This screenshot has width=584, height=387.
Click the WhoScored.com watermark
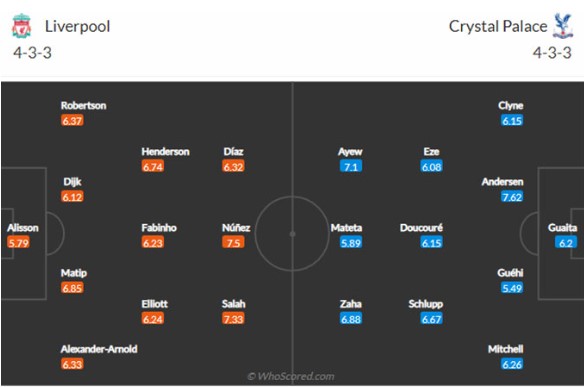point(291,376)
